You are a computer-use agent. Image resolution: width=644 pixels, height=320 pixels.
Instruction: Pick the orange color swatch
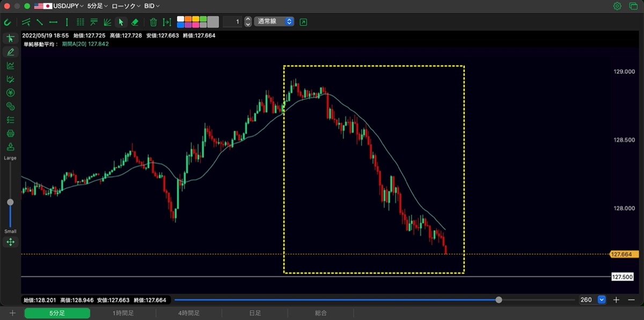(188, 19)
